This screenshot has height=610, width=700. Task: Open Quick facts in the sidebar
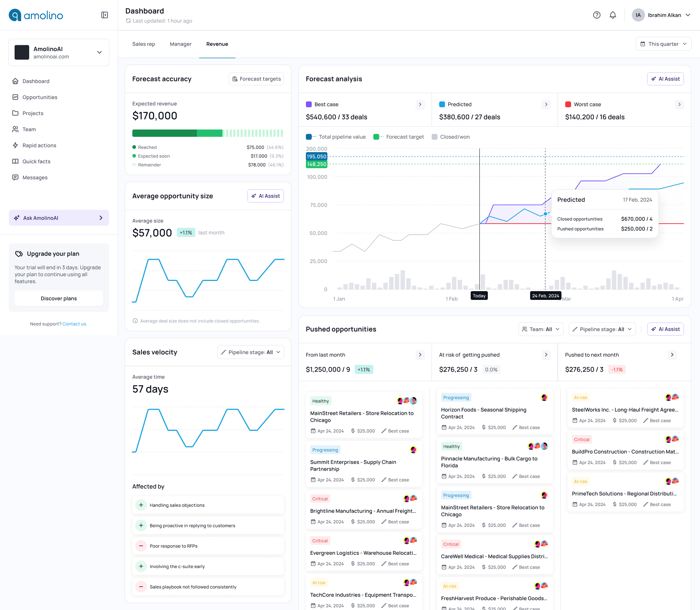pyautogui.click(x=36, y=161)
